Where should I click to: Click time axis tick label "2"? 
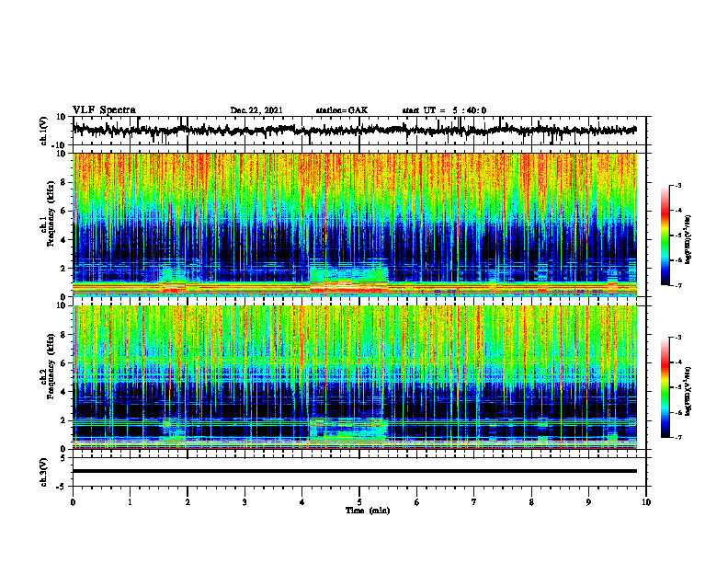[188, 502]
